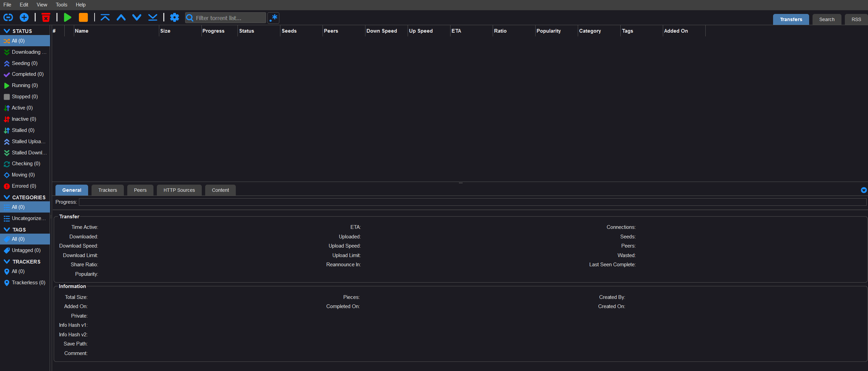The width and height of the screenshot is (868, 371).
Task: Switch to the Transfers tab
Action: (x=791, y=19)
